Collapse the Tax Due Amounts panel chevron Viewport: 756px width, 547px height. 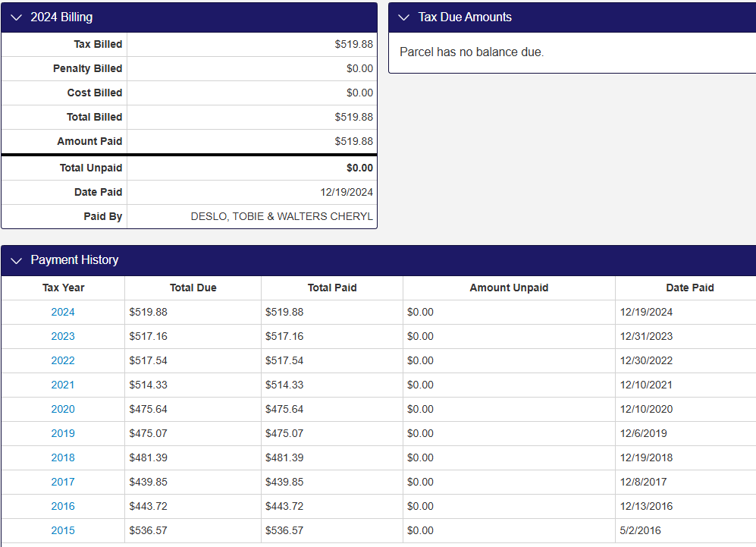(x=404, y=17)
